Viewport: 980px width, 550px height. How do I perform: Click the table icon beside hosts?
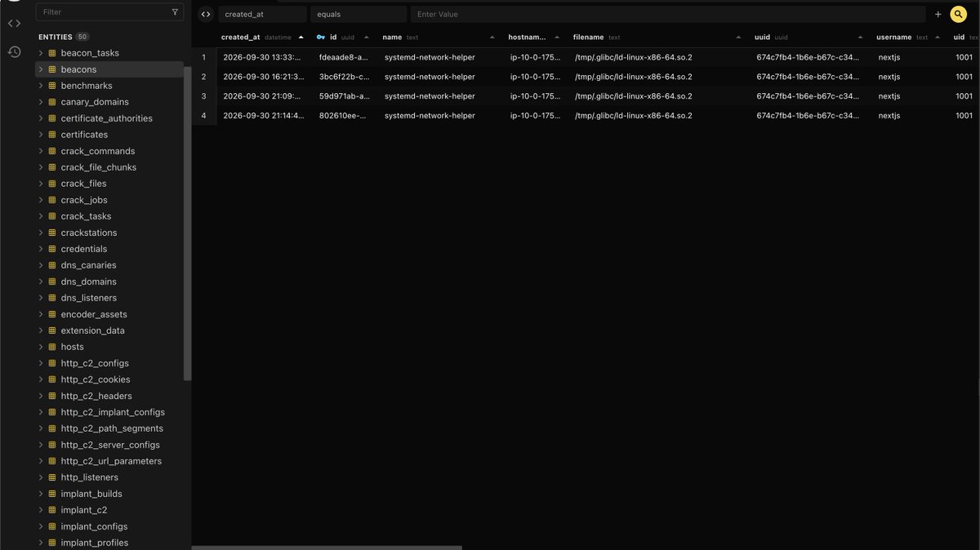52,347
